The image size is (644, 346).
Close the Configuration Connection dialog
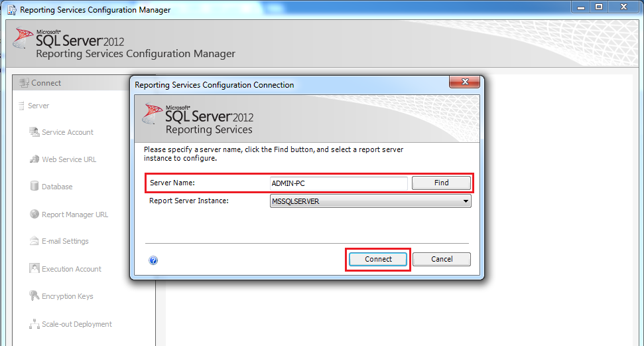[x=464, y=82]
